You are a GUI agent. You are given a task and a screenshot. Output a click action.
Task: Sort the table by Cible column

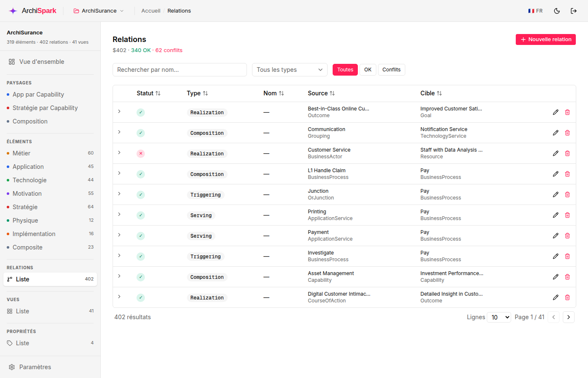click(439, 93)
